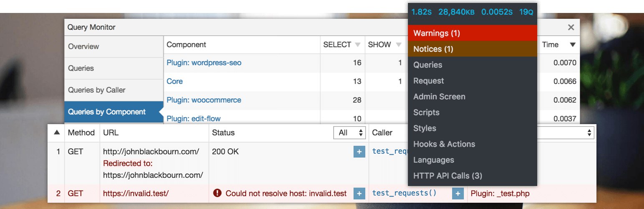The image size is (644, 209).
Task: Expand caller details plus button beside test_requests()
Action: coord(458,194)
